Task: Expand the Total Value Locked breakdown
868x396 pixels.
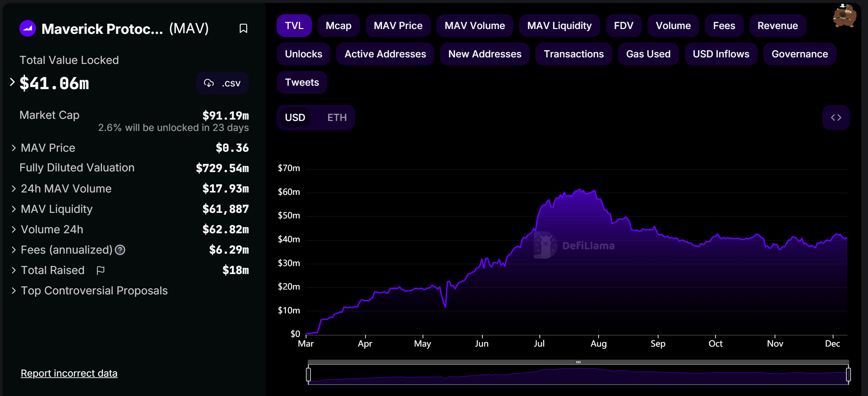Action: coord(12,82)
